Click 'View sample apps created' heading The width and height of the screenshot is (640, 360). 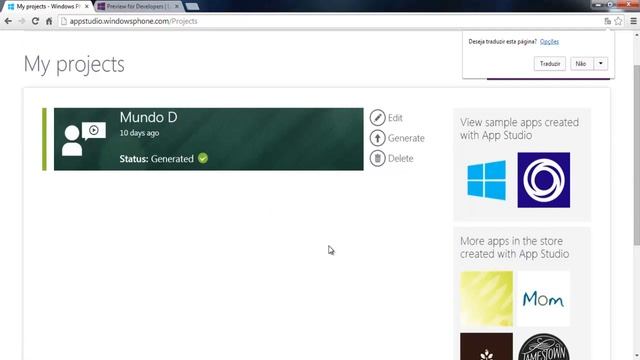point(519,129)
